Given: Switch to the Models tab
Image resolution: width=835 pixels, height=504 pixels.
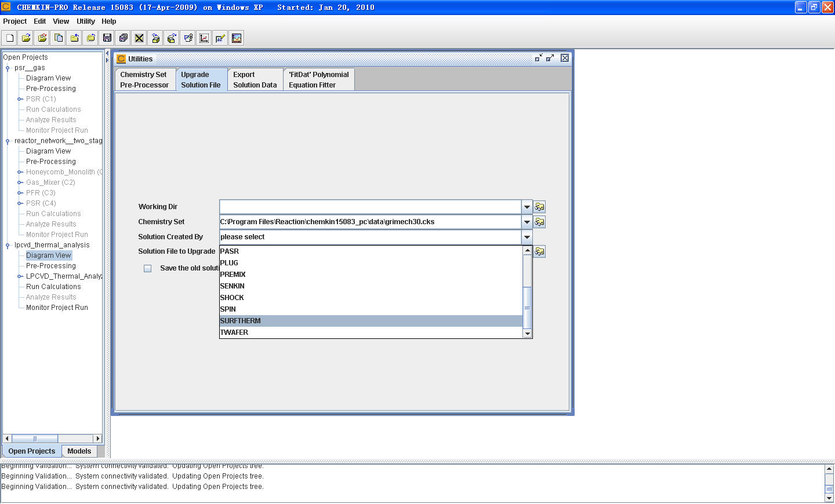Looking at the screenshot, I should (79, 451).
